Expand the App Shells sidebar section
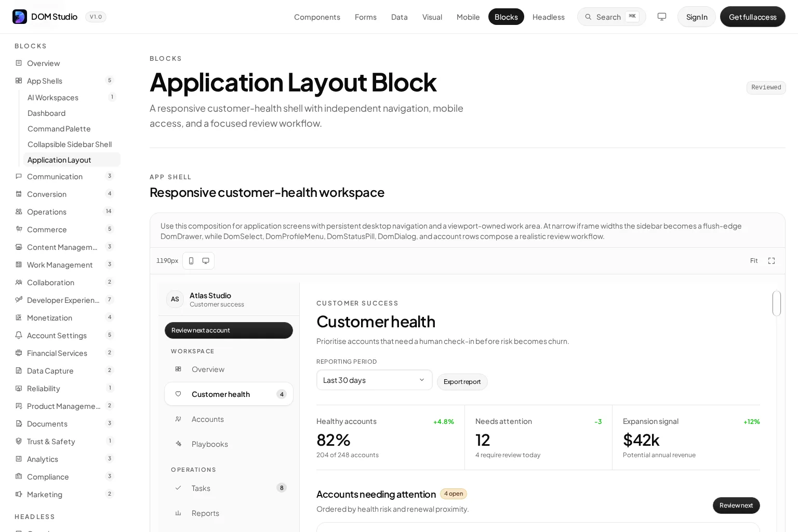798x532 pixels. tap(65, 81)
